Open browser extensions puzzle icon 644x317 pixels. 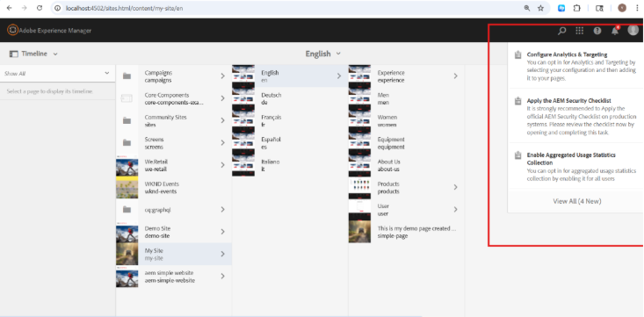(x=576, y=8)
